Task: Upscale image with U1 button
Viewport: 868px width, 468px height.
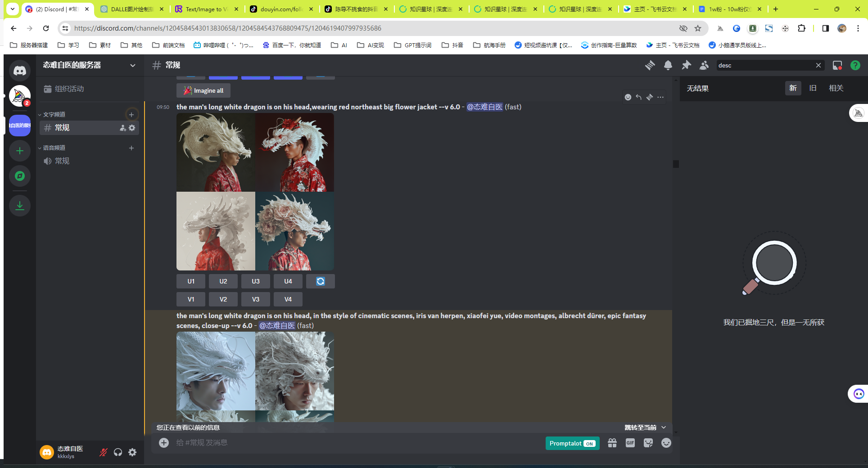Action: point(191,281)
